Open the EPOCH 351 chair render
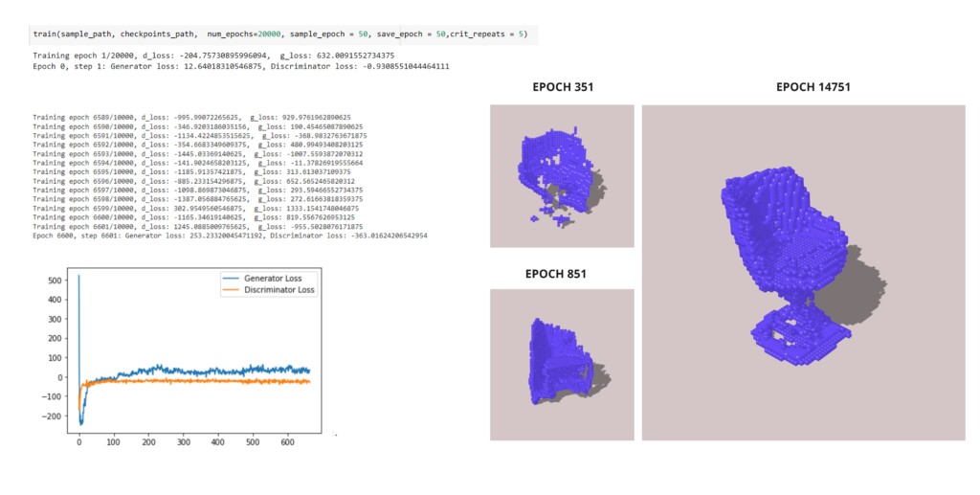980x495 pixels. [562, 175]
